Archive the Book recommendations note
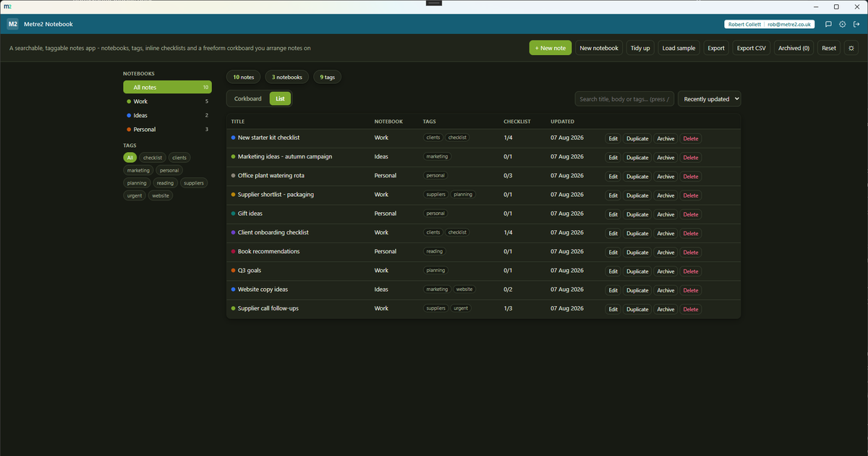Screen dimensions: 868x456 665,253
